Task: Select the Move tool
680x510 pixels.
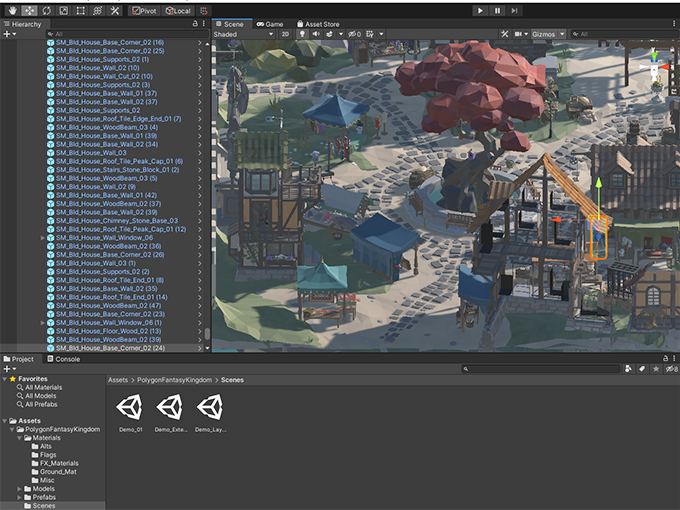Action: 29,11
